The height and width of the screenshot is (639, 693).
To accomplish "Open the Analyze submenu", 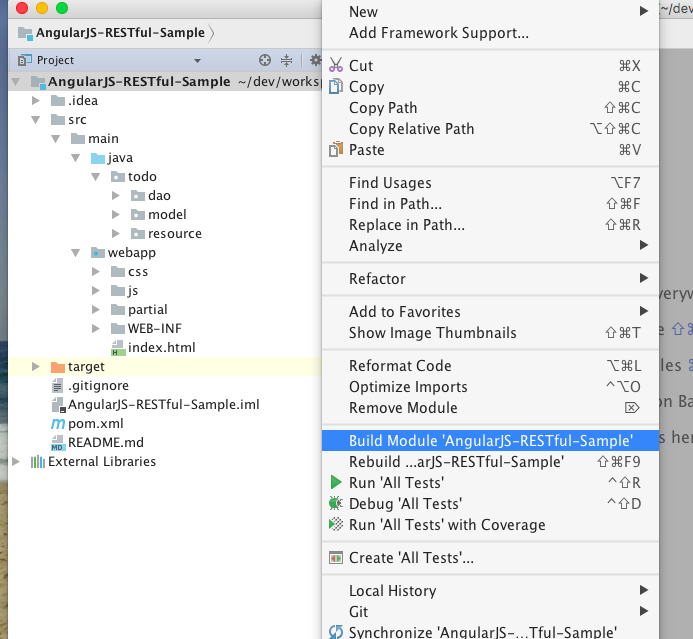I will pyautogui.click(x=490, y=245).
